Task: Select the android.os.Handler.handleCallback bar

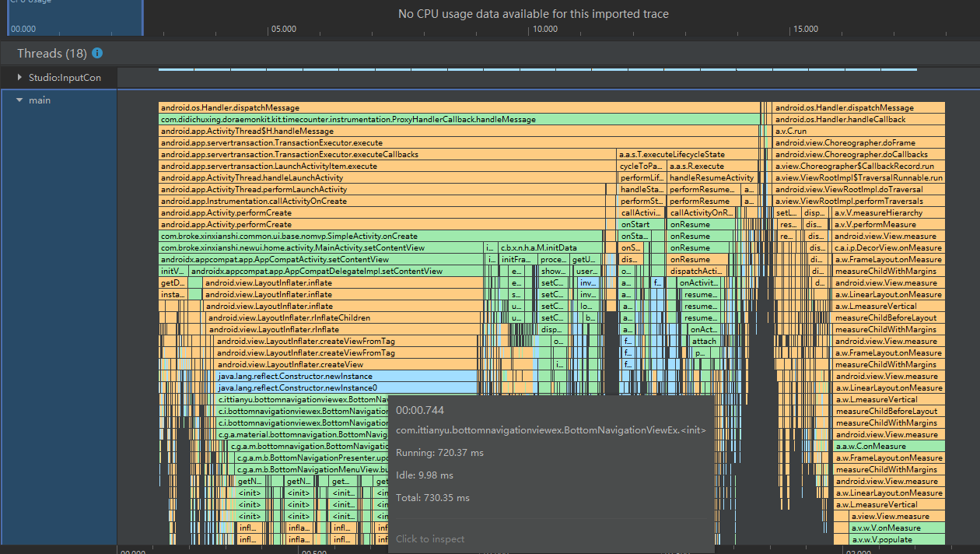Action: click(x=859, y=120)
